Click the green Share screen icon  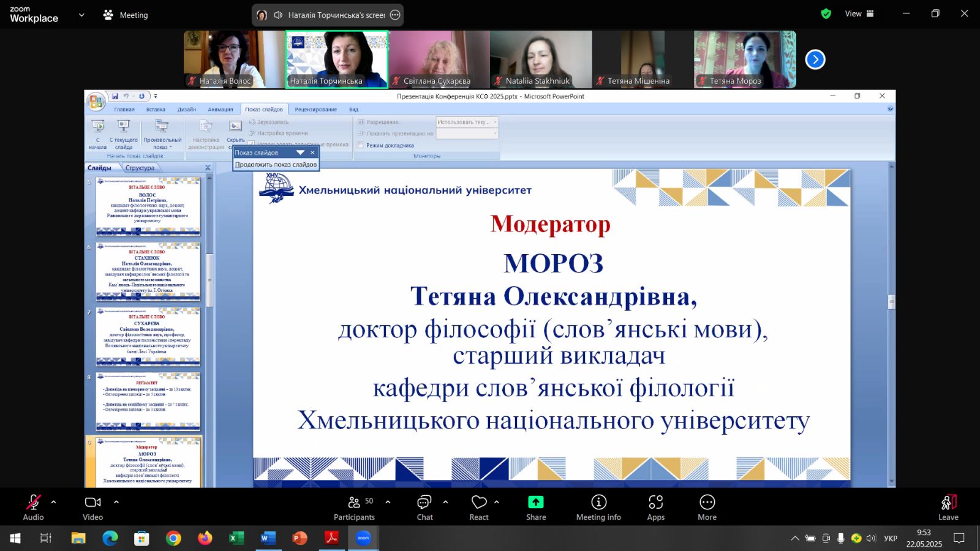(536, 503)
